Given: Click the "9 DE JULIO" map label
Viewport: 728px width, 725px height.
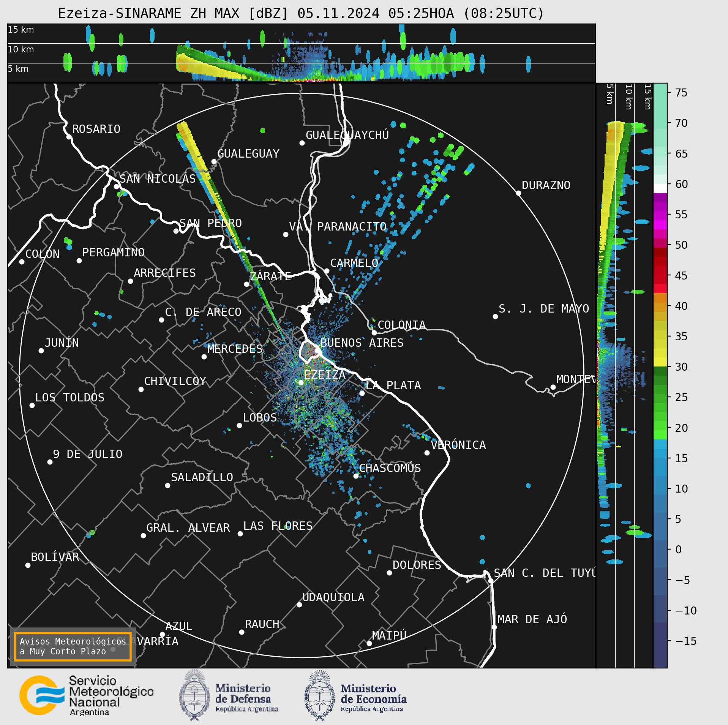Looking at the screenshot, I should [87, 454].
